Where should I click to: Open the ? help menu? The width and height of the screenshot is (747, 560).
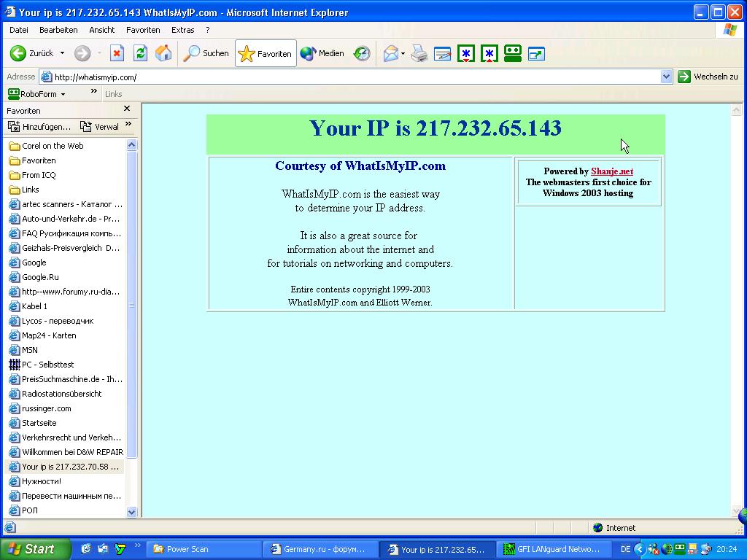click(x=208, y=30)
